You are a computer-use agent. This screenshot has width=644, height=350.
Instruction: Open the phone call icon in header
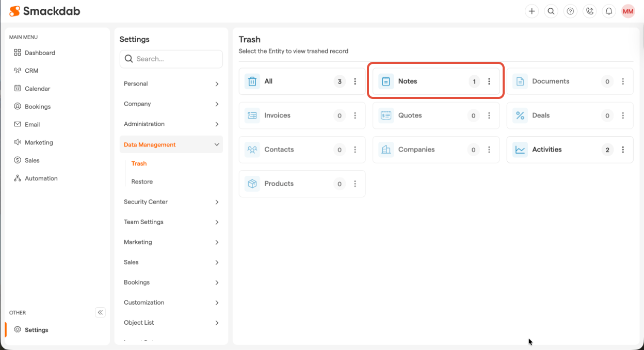589,11
